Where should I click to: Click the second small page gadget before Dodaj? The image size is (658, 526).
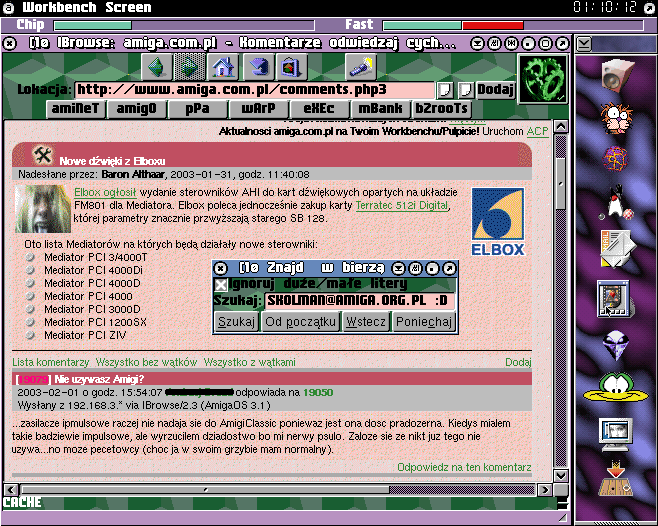tap(465, 89)
